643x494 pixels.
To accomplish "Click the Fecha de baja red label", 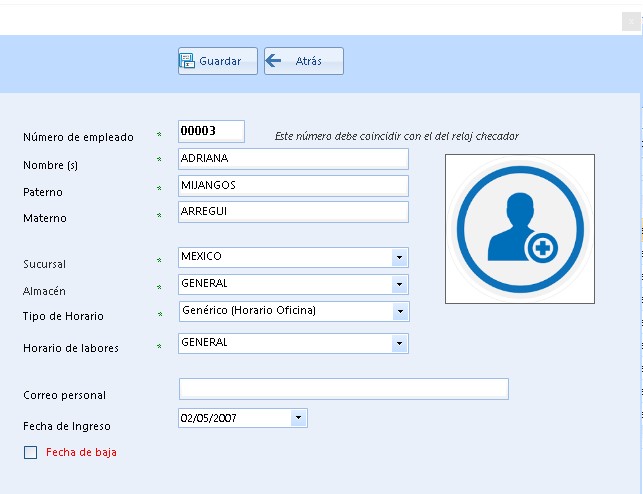I will tap(81, 452).
